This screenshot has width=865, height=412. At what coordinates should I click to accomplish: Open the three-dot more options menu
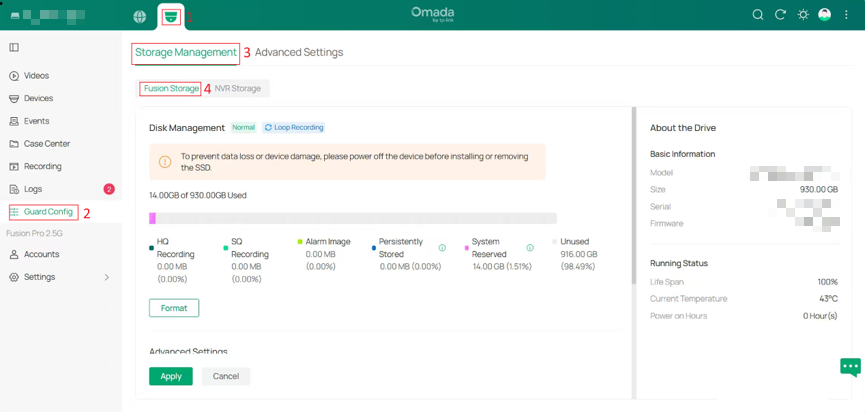coord(846,15)
